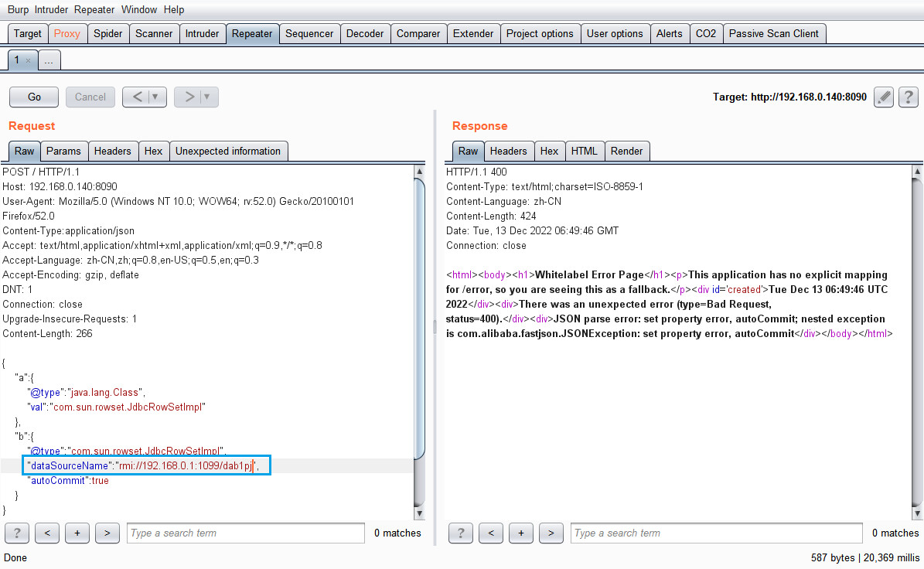The height and width of the screenshot is (569, 924).
Task: Open the Help menu
Action: [x=174, y=9]
